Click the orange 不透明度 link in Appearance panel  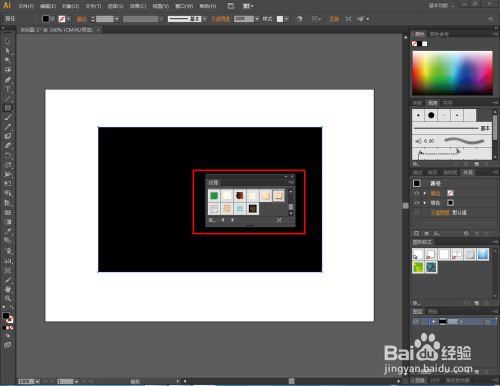[x=440, y=213]
